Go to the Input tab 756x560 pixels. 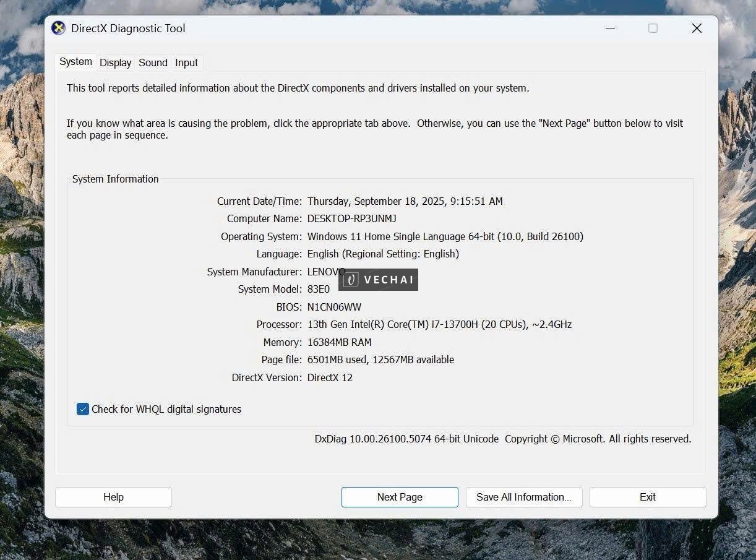click(x=186, y=62)
